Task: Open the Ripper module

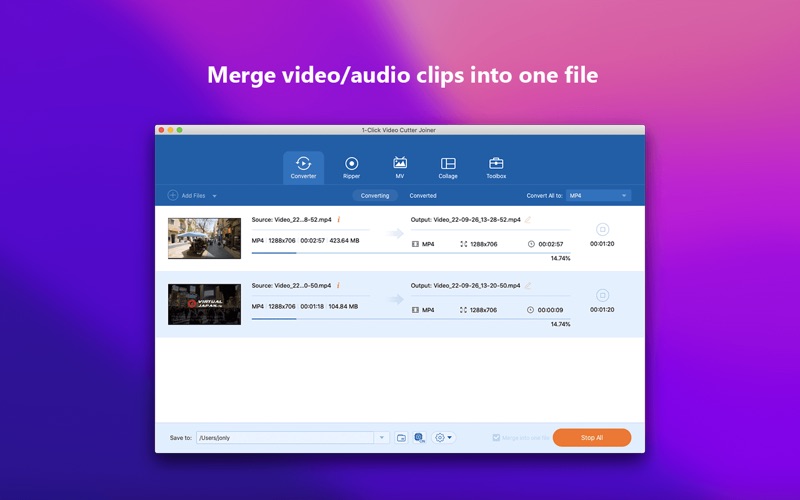Action: (351, 167)
